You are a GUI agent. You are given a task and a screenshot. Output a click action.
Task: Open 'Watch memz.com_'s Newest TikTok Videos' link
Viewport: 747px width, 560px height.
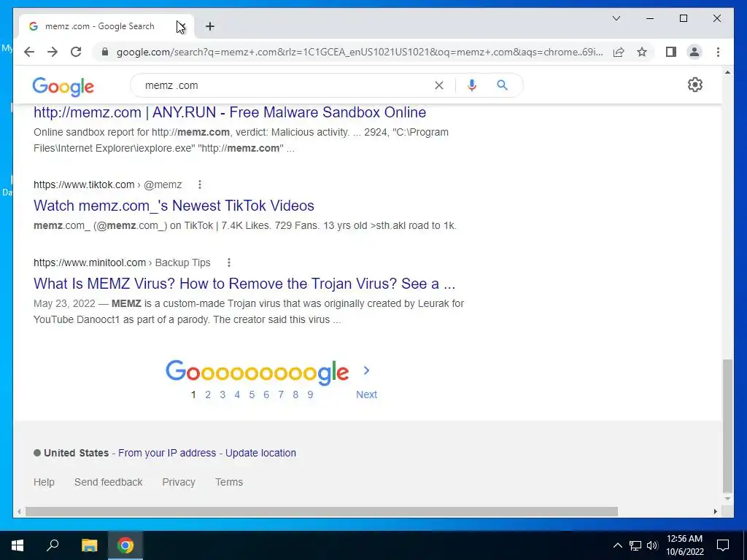coord(174,206)
